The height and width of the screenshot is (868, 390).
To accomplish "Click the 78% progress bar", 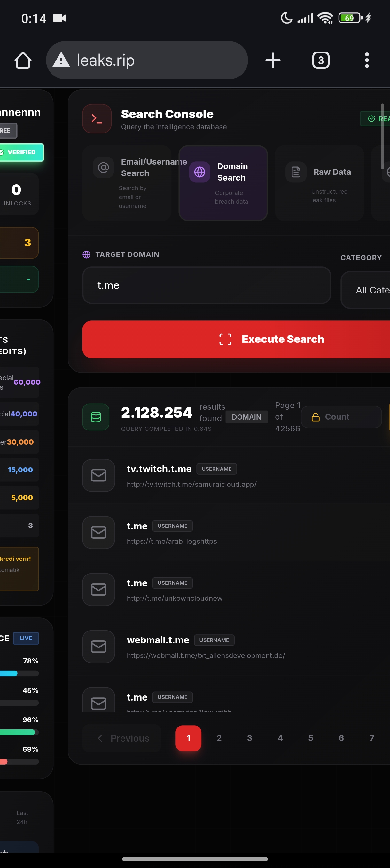I will [19, 674].
